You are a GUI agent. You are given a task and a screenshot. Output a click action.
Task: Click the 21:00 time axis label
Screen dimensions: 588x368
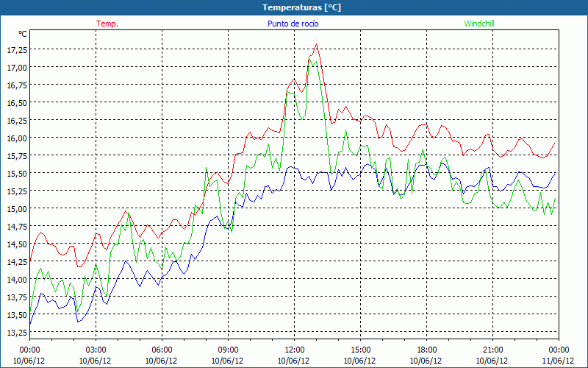492,350
